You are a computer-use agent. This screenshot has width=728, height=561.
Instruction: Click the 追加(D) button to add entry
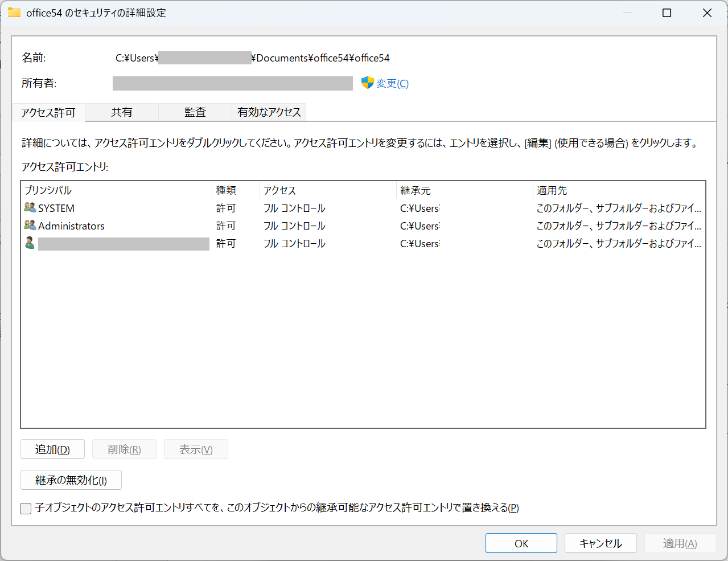coord(52,449)
